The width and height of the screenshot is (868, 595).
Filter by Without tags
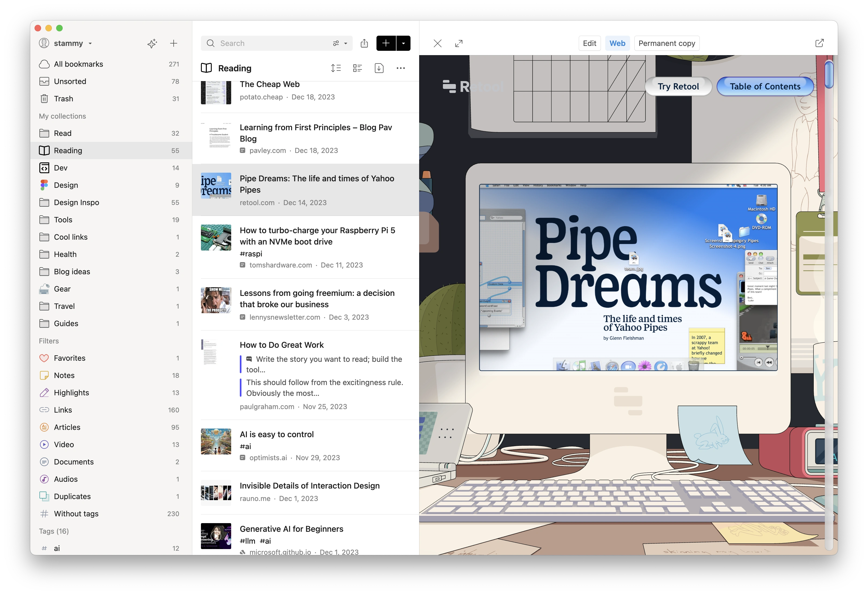pos(111,513)
